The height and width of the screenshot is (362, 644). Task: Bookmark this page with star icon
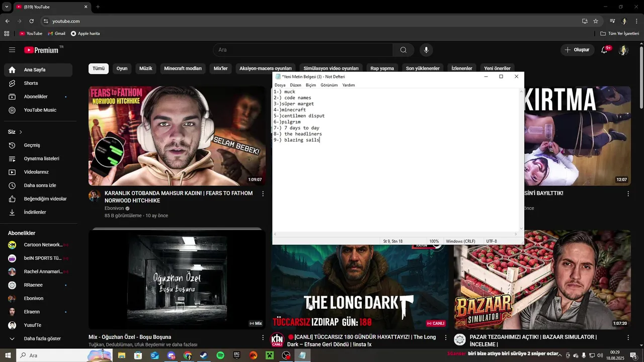[x=596, y=21]
